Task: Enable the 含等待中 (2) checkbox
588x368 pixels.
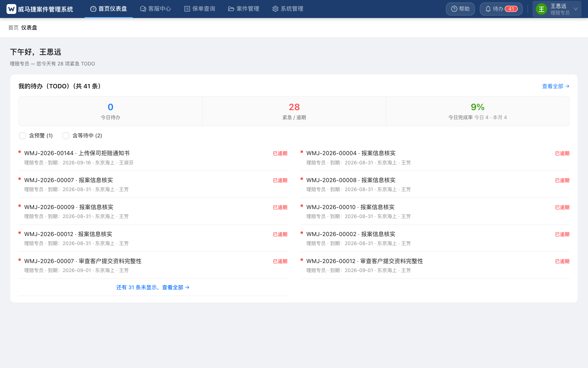Action: [x=66, y=136]
